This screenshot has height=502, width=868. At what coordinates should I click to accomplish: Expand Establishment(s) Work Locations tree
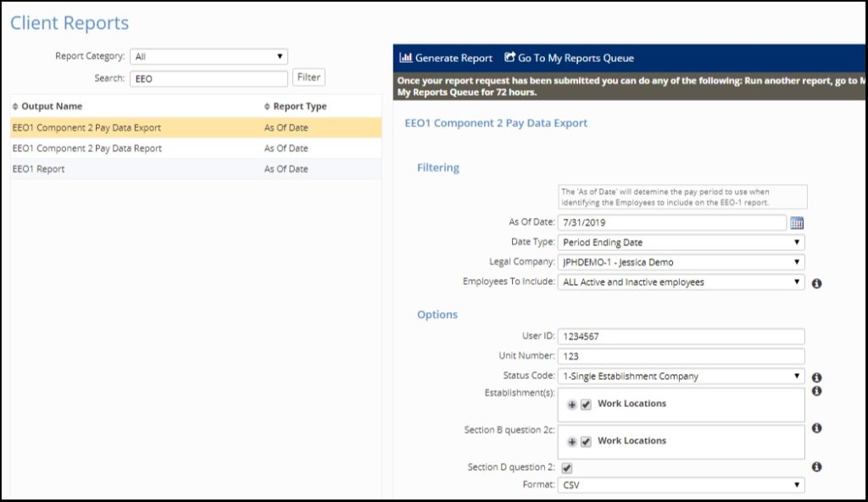point(572,404)
